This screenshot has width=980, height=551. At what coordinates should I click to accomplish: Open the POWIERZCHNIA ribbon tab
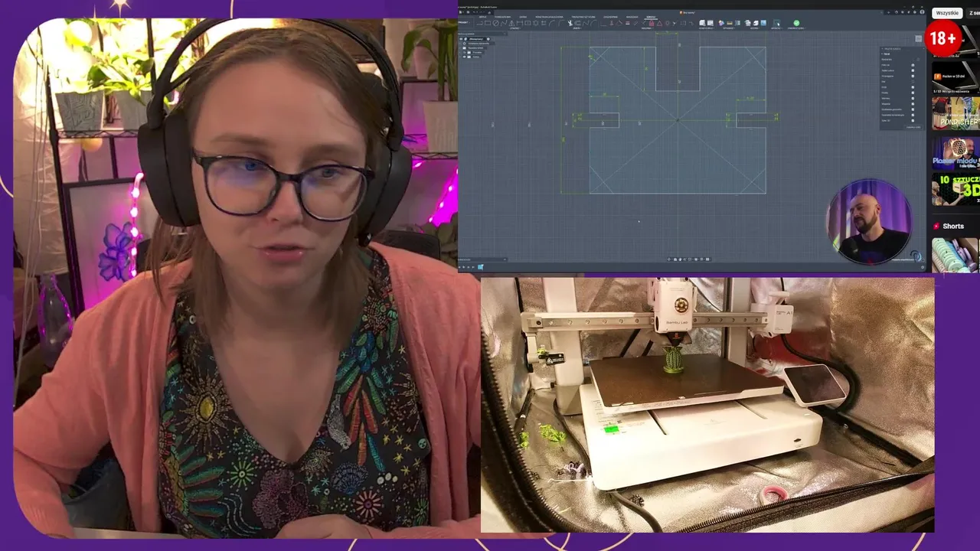503,17
